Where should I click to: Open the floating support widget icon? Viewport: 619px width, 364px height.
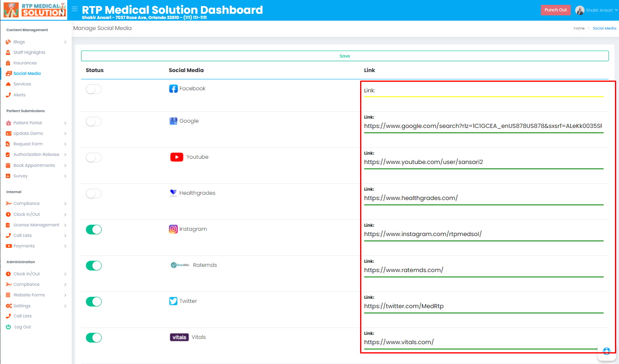click(x=606, y=351)
